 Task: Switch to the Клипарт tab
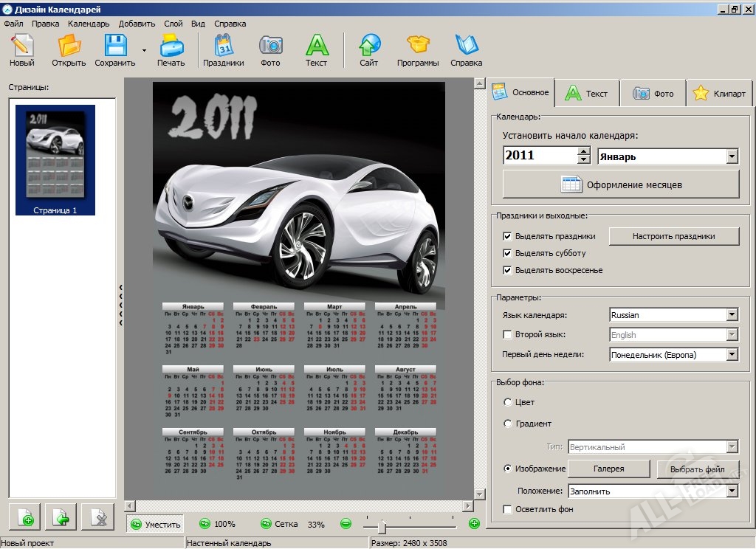[721, 94]
